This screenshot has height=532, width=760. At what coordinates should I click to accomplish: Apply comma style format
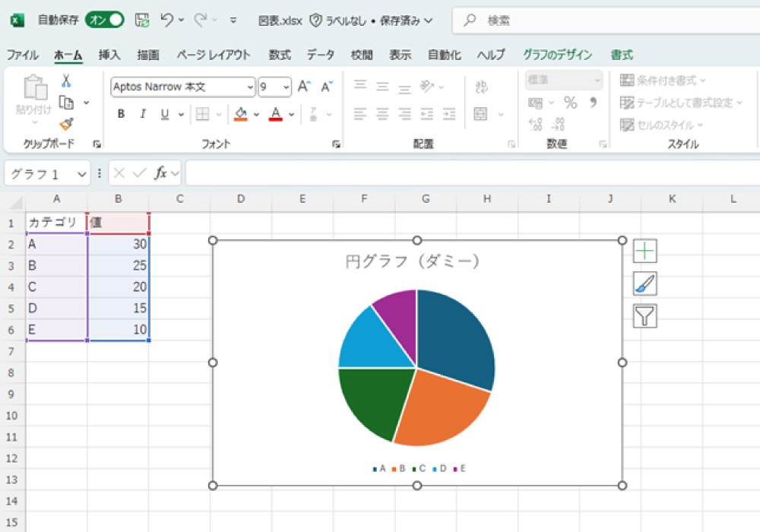pyautogui.click(x=594, y=103)
